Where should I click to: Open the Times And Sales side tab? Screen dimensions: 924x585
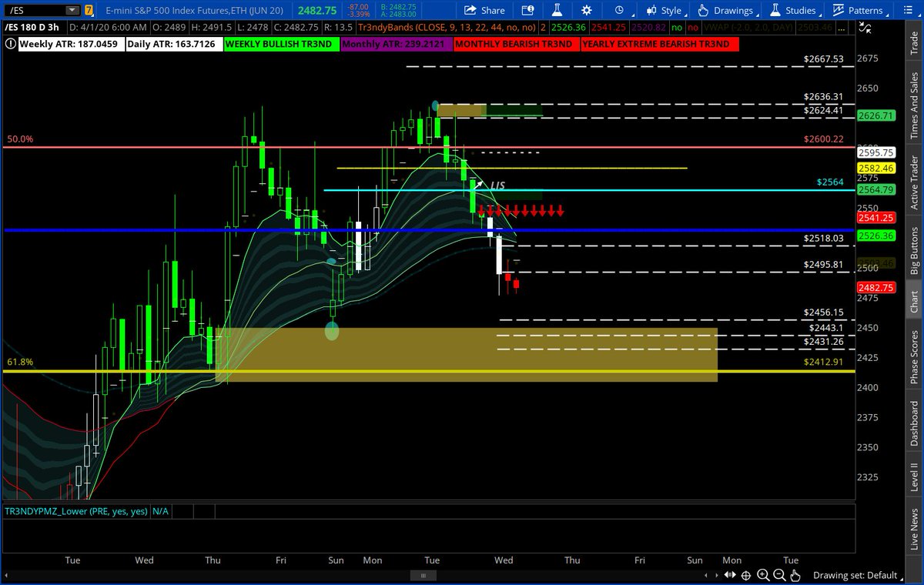[x=914, y=105]
